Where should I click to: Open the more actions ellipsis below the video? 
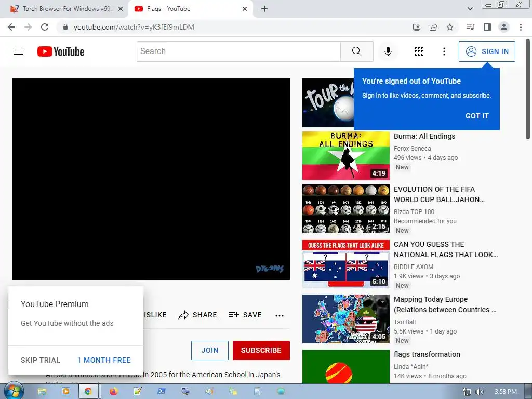point(279,315)
